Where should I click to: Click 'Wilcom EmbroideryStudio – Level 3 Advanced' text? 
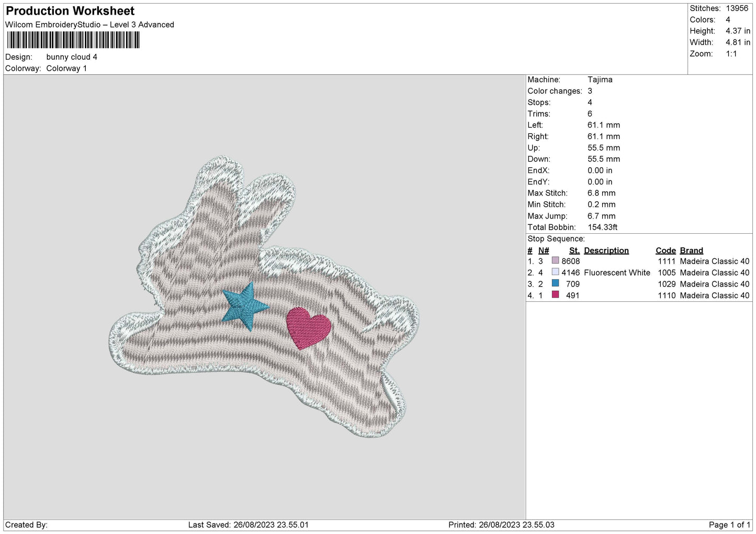(89, 25)
